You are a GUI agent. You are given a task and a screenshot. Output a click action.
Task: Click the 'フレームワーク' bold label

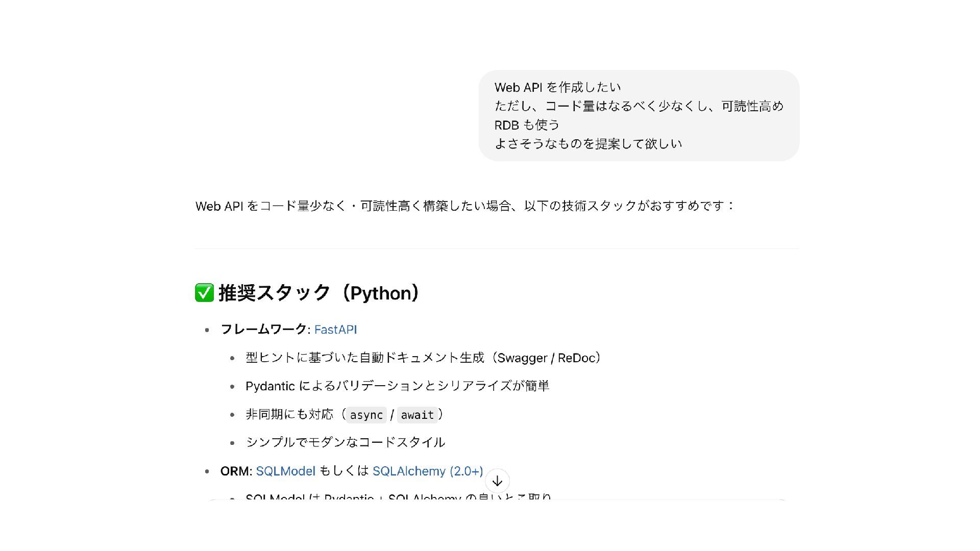coord(263,330)
